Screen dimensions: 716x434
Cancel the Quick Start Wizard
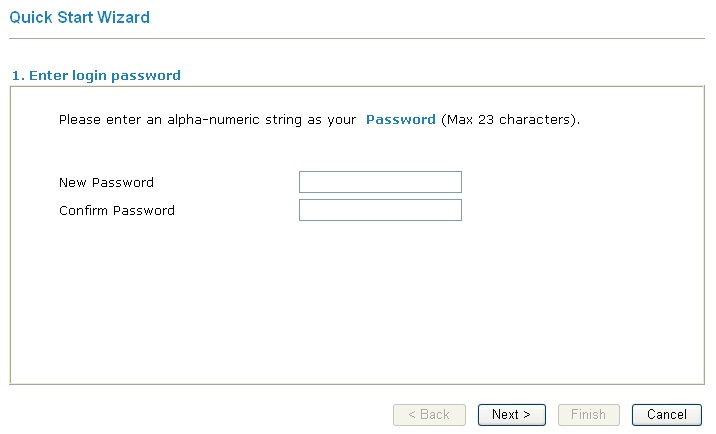[x=666, y=414]
